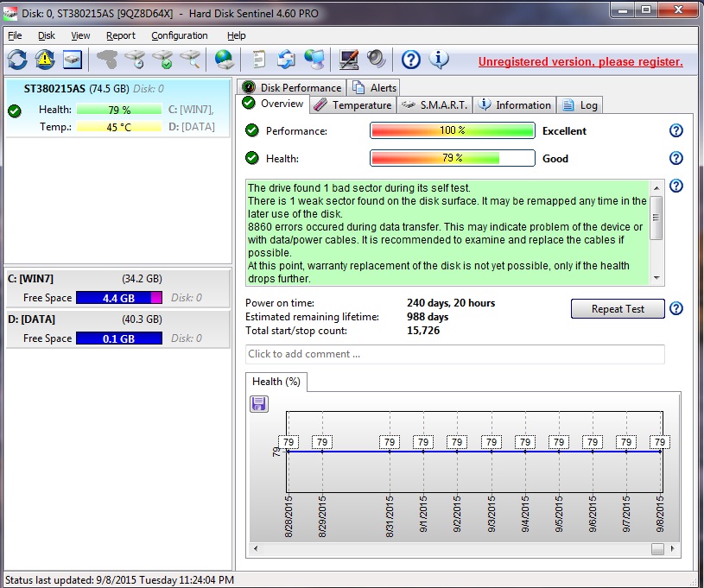Switch to the Disk Performance tab

pos(291,87)
